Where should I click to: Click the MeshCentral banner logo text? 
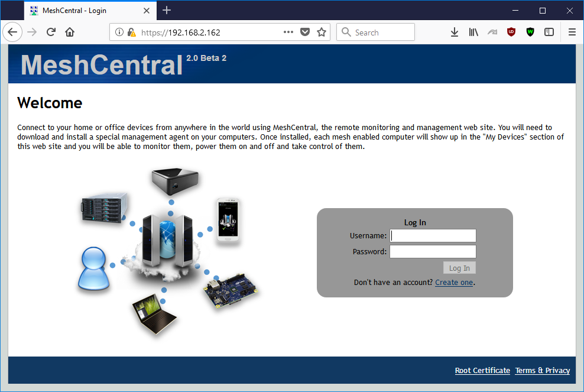tap(101, 65)
